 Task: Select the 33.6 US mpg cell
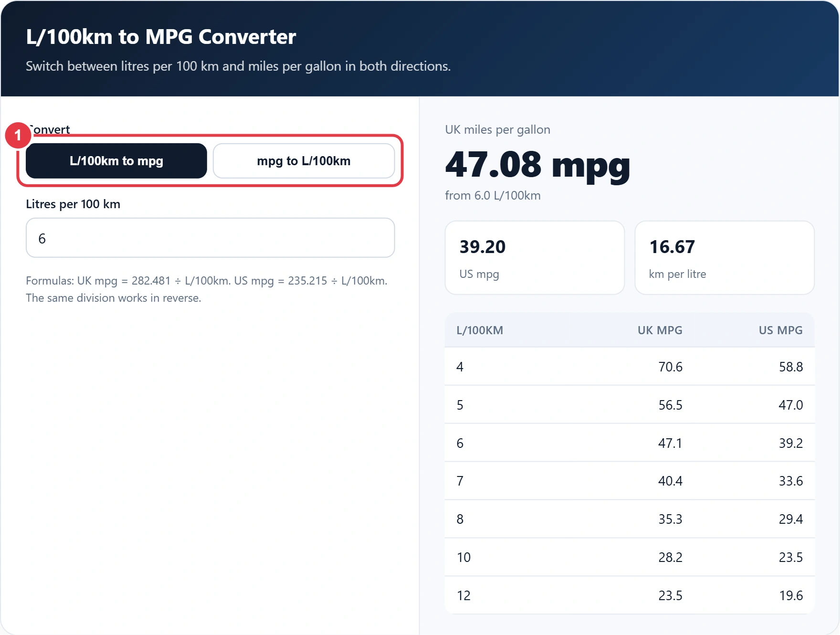(x=791, y=481)
